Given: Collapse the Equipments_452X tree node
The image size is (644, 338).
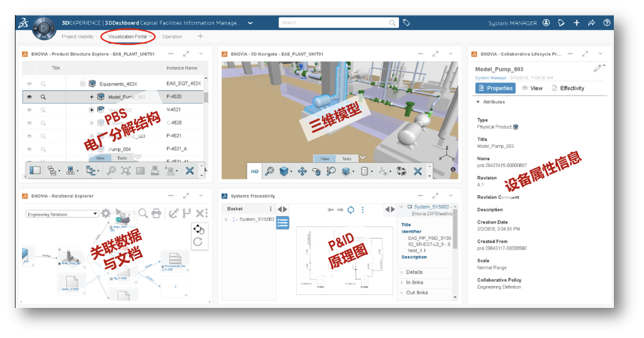Looking at the screenshot, I should (x=83, y=84).
